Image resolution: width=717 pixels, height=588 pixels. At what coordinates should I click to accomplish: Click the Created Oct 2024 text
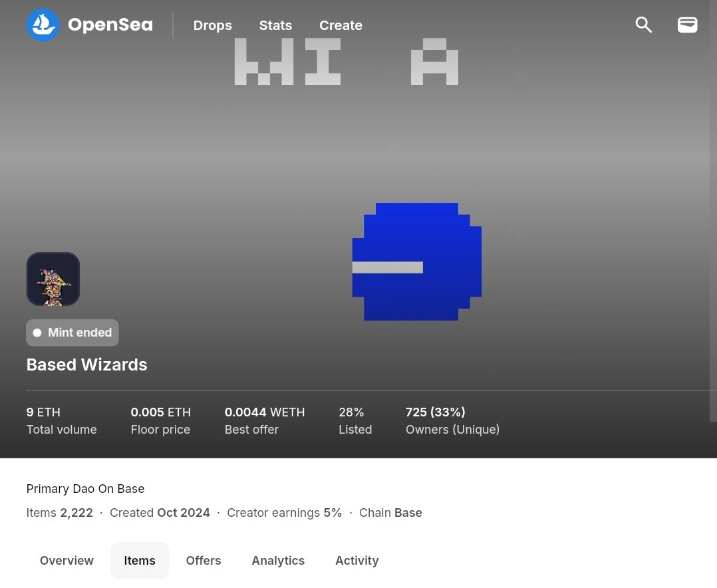point(160,513)
